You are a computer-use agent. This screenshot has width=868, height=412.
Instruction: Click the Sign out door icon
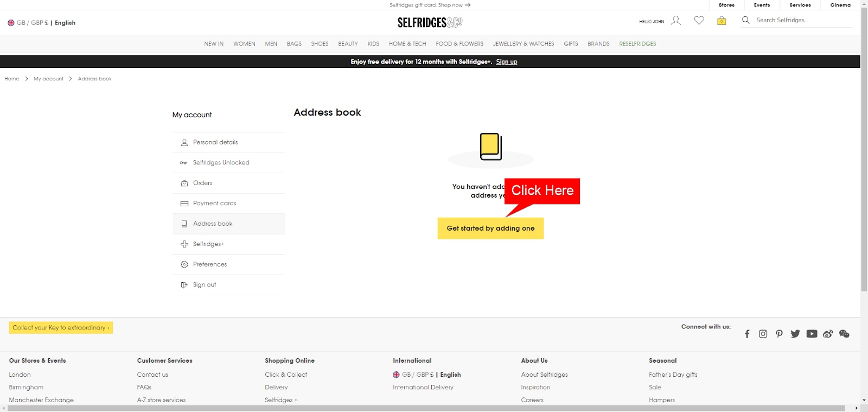pos(184,285)
